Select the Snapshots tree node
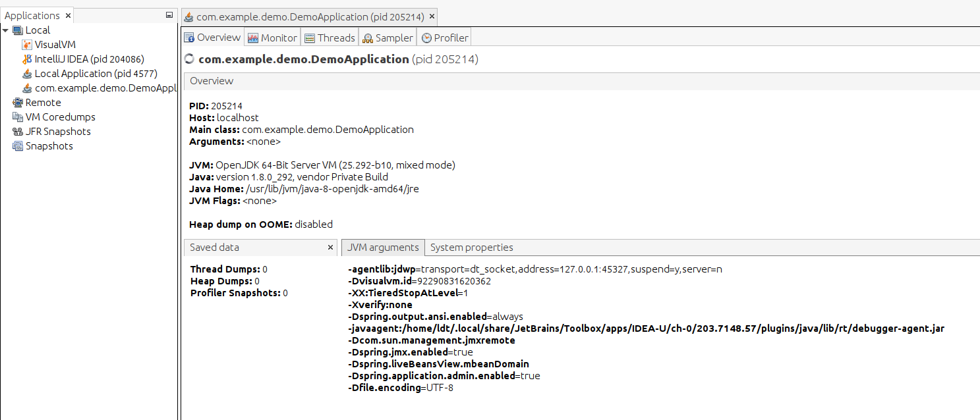Viewport: 980px width, 420px height. [49, 146]
